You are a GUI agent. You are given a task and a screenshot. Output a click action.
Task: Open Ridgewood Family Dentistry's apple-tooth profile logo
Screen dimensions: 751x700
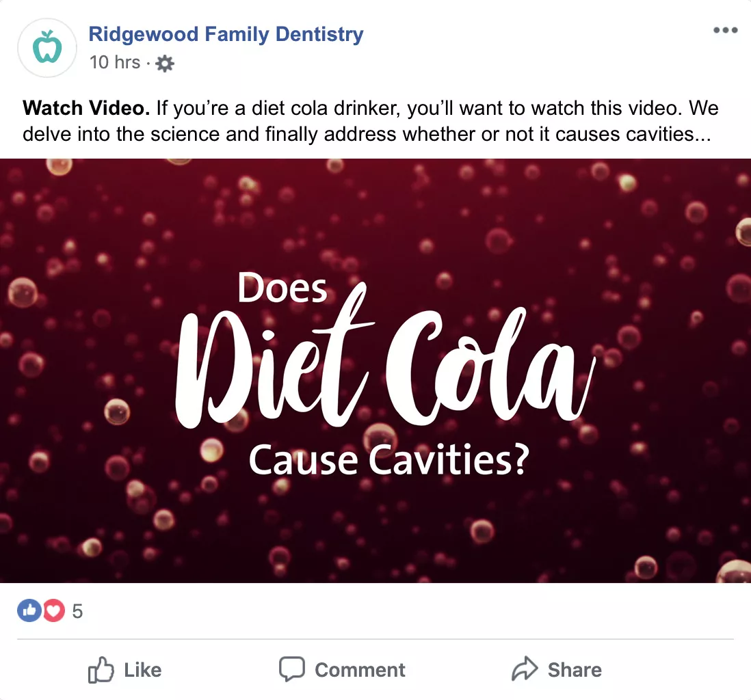click(x=47, y=46)
